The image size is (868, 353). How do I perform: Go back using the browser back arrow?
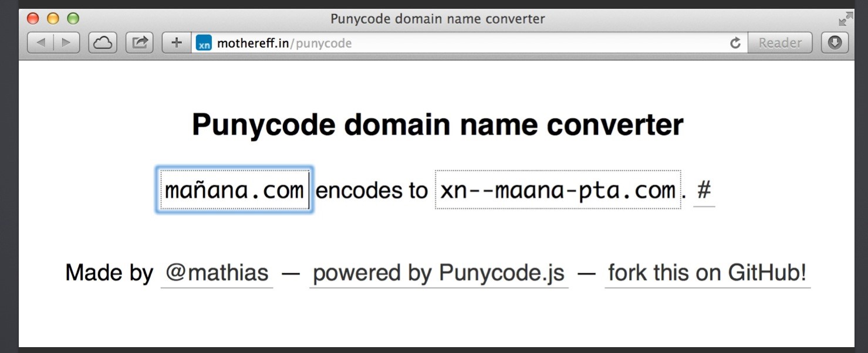[40, 43]
